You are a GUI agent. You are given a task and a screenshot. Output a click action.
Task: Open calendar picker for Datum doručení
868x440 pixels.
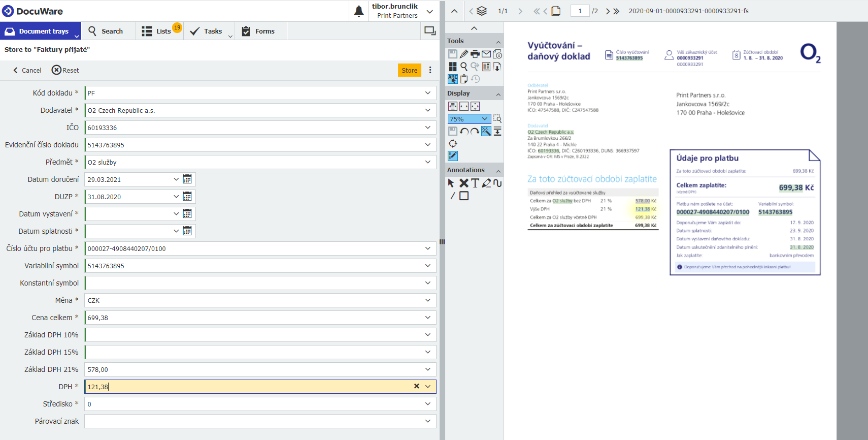(187, 179)
